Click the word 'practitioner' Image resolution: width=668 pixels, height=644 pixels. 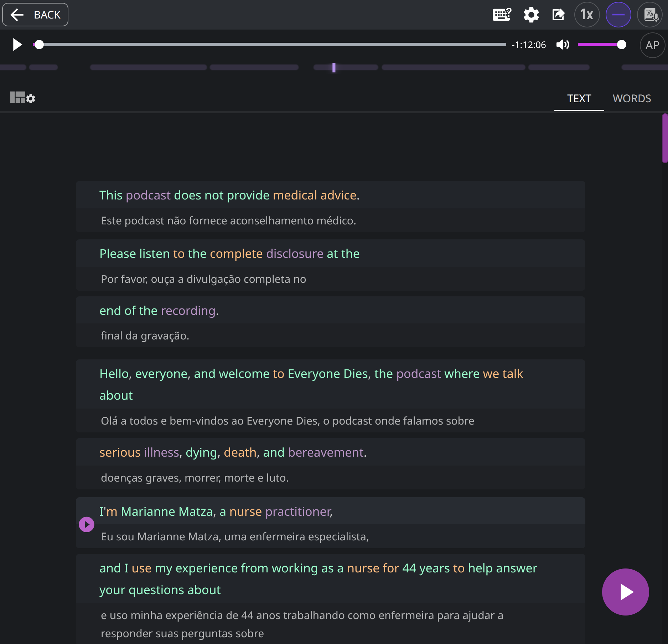coord(298,511)
